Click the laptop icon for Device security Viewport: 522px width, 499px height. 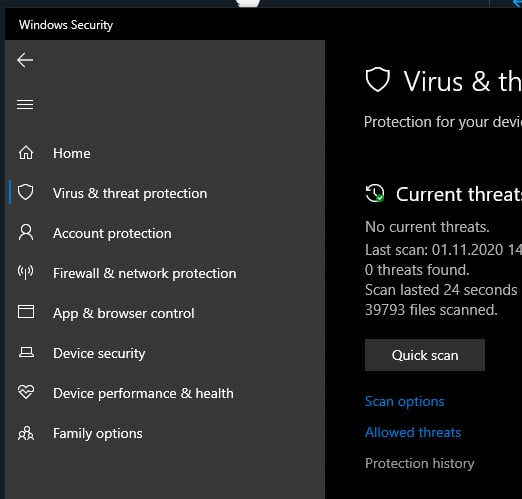(26, 352)
